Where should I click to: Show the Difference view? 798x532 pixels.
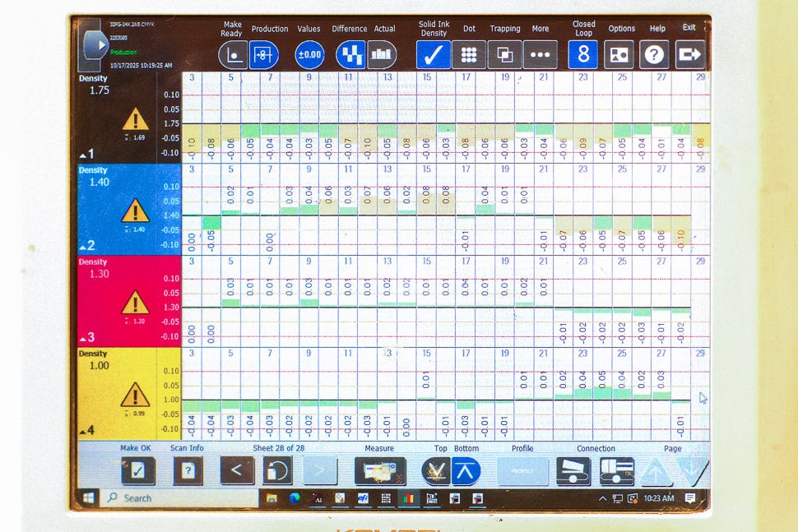pyautogui.click(x=350, y=55)
